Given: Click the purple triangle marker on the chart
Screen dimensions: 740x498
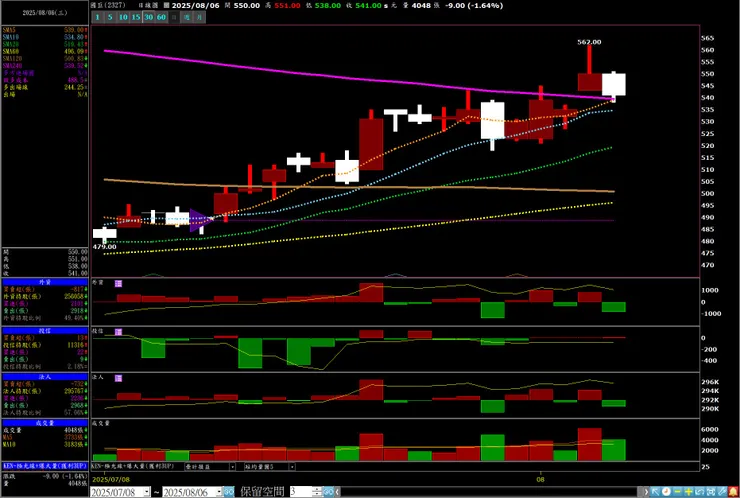Looking at the screenshot, I should point(200,220).
